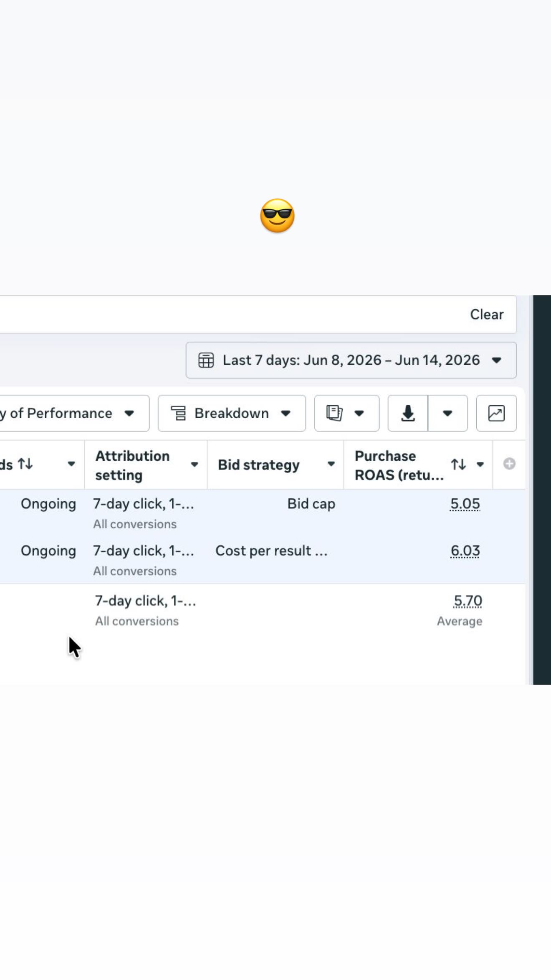Click sort arrows next to 'ds' column
This screenshot has width=551, height=980.
25,464
